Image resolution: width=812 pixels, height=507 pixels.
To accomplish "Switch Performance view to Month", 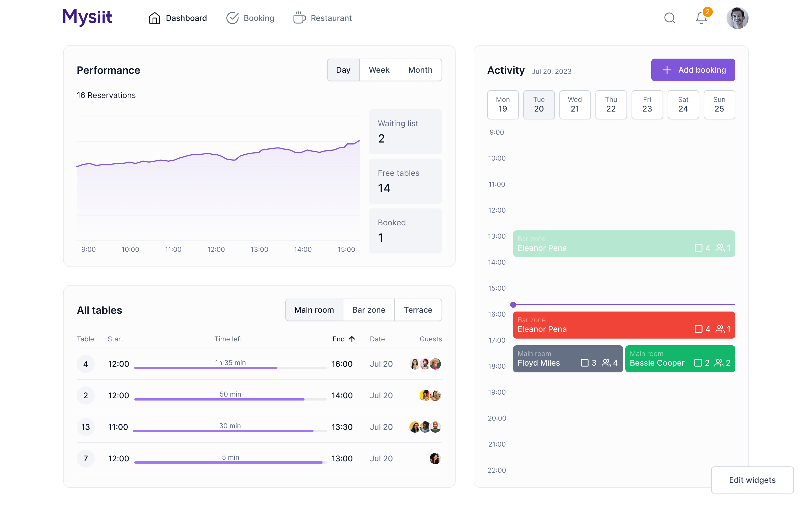I will [420, 70].
